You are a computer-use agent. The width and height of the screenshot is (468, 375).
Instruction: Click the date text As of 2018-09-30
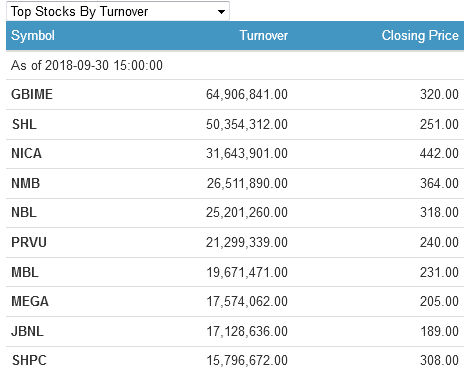pyautogui.click(x=60, y=65)
